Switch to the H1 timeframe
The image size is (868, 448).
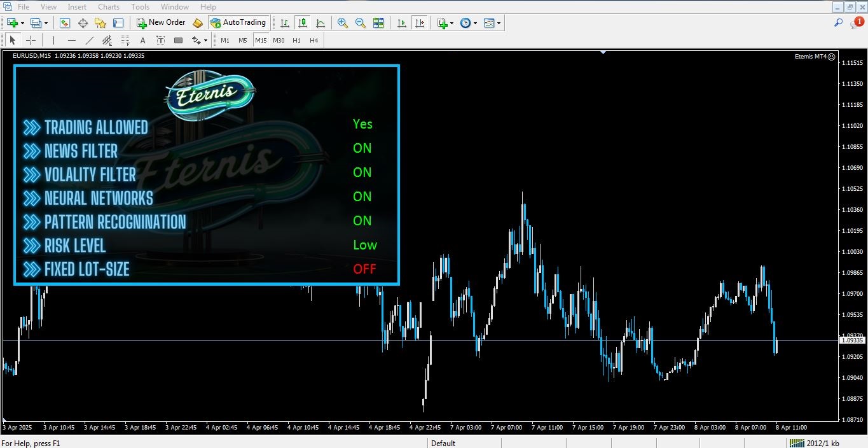pyautogui.click(x=296, y=40)
